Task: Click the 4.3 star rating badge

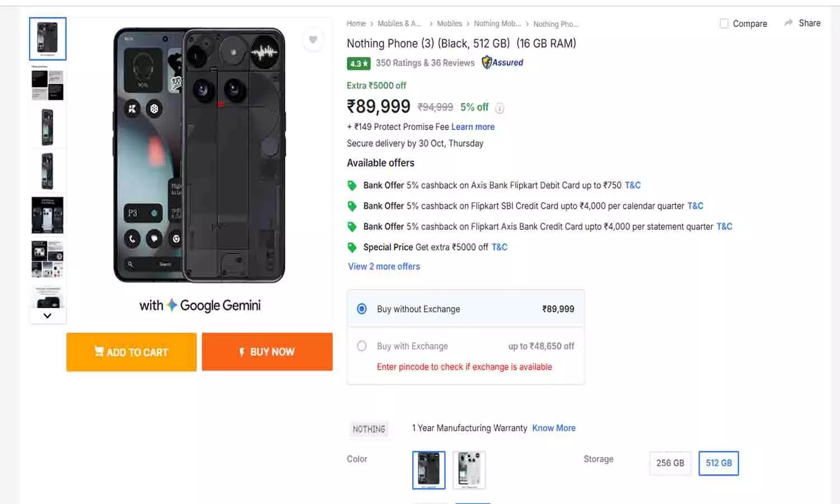Action: click(358, 63)
